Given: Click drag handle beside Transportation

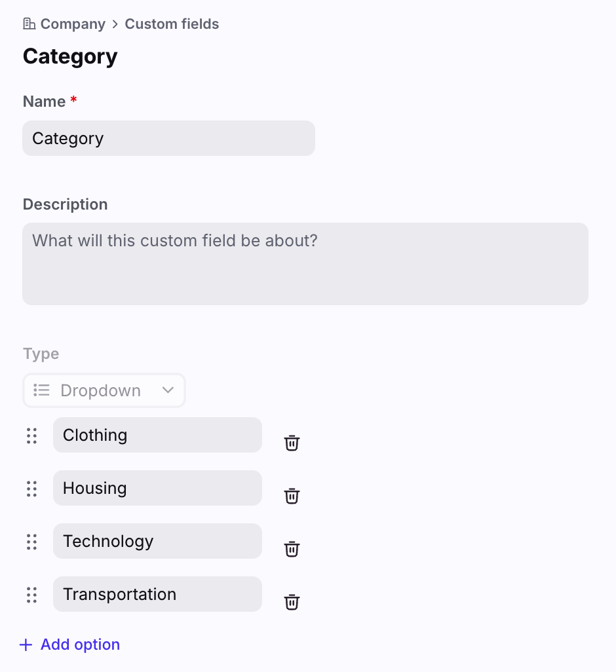Looking at the screenshot, I should (31, 595).
